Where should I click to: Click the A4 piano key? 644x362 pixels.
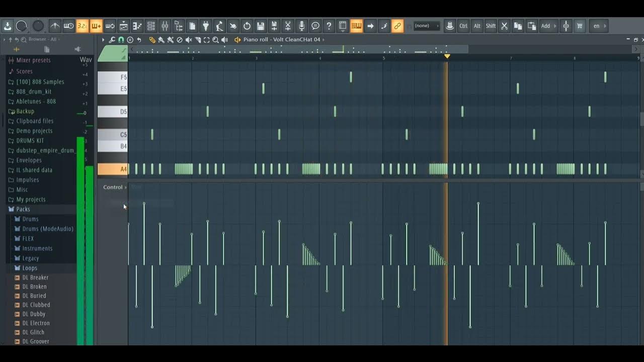113,169
